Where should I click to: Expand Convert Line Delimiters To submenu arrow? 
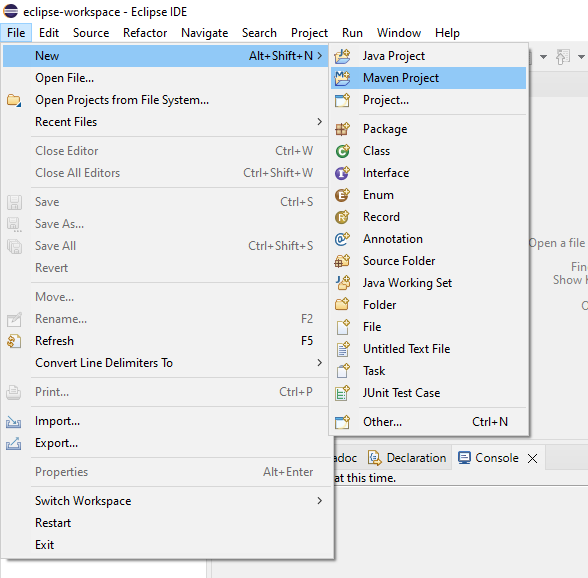coord(319,363)
